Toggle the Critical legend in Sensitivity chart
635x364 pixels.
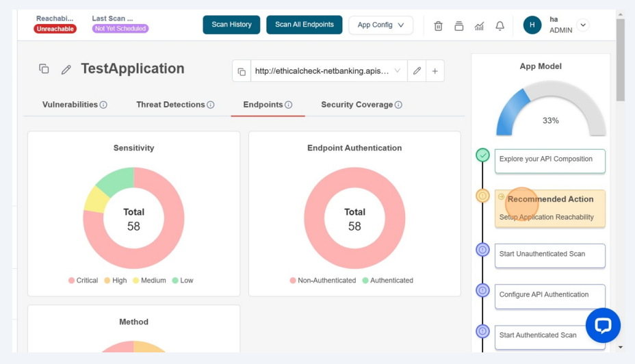click(83, 281)
